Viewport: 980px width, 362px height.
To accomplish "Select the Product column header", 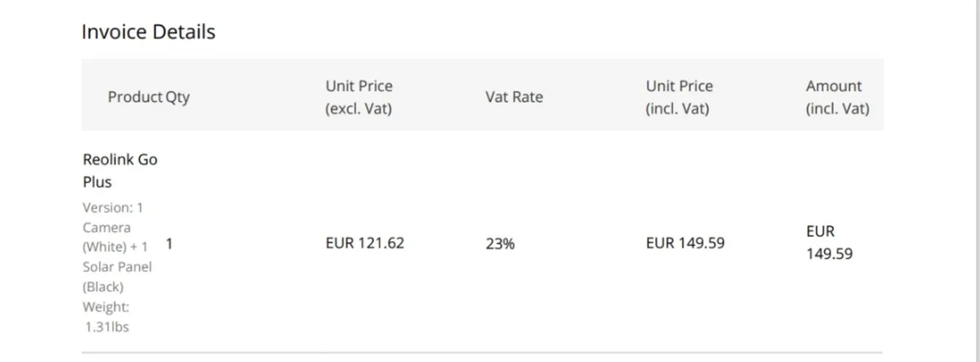I will click(135, 97).
